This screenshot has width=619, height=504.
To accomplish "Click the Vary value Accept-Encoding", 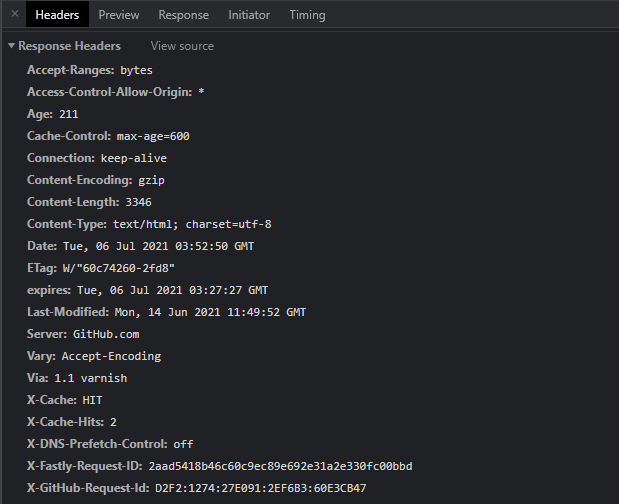I will tap(111, 356).
